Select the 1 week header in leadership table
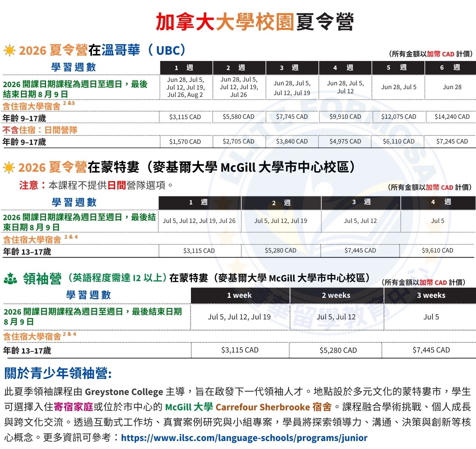Viewport: 476px width, 449px height. pyautogui.click(x=239, y=295)
